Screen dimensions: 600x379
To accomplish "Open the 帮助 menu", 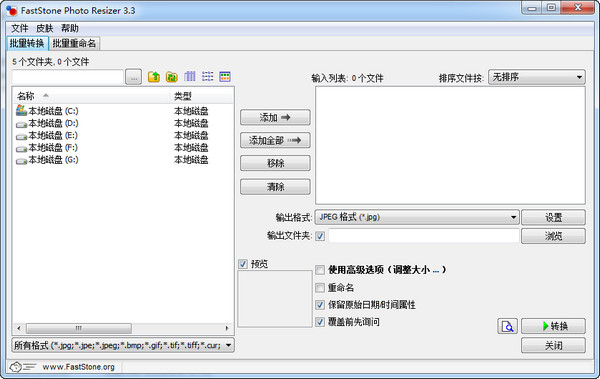I will [70, 28].
